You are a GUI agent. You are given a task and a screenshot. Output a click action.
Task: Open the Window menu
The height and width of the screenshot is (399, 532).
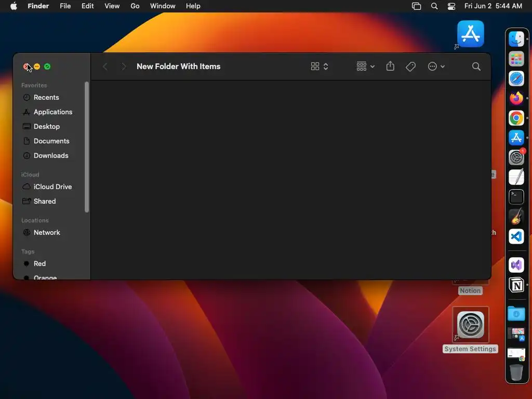[163, 6]
